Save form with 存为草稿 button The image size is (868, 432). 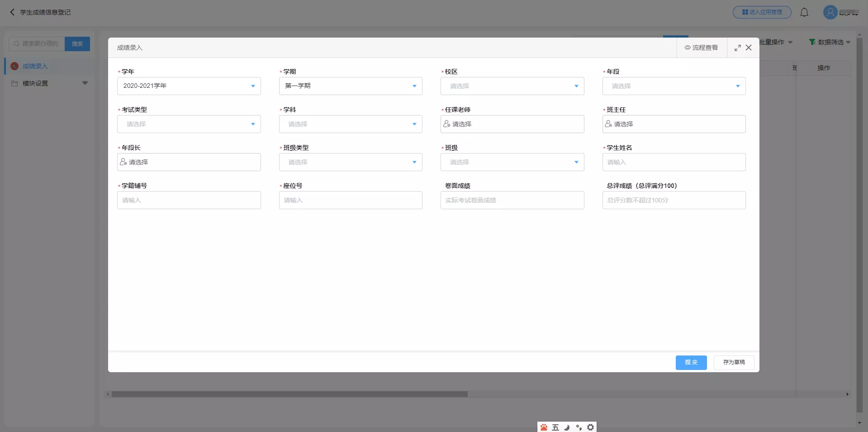click(734, 363)
